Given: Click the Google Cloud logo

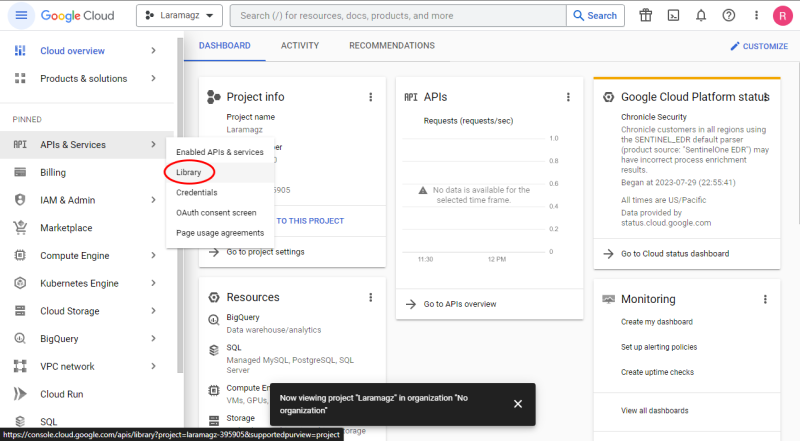Looking at the screenshot, I should (x=78, y=16).
